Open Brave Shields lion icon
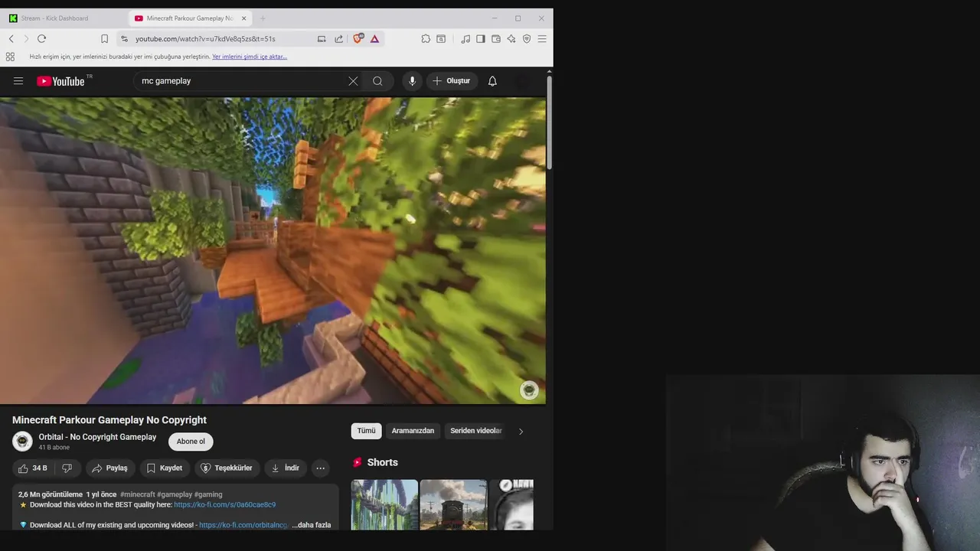The width and height of the screenshot is (980, 551). click(x=358, y=39)
